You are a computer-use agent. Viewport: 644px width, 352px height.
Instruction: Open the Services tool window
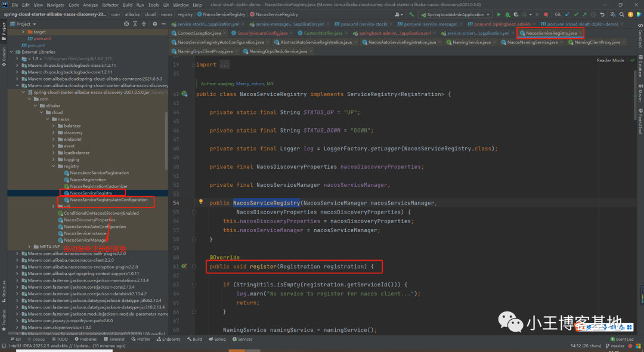click(x=242, y=339)
